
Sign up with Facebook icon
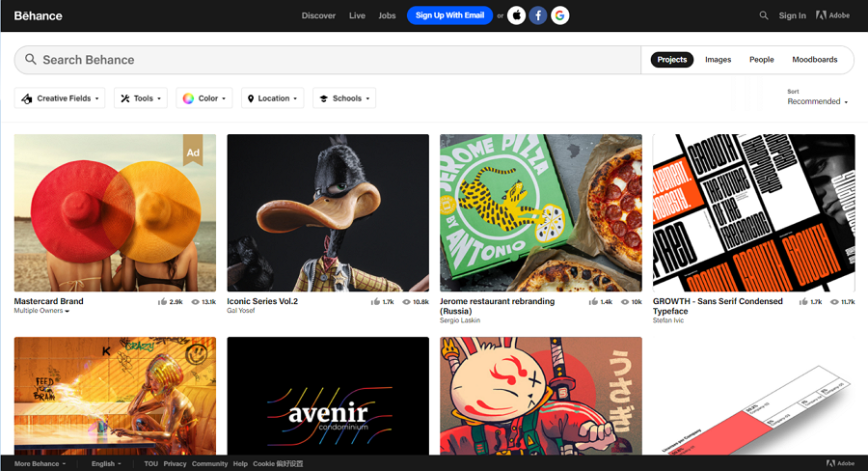tap(538, 15)
